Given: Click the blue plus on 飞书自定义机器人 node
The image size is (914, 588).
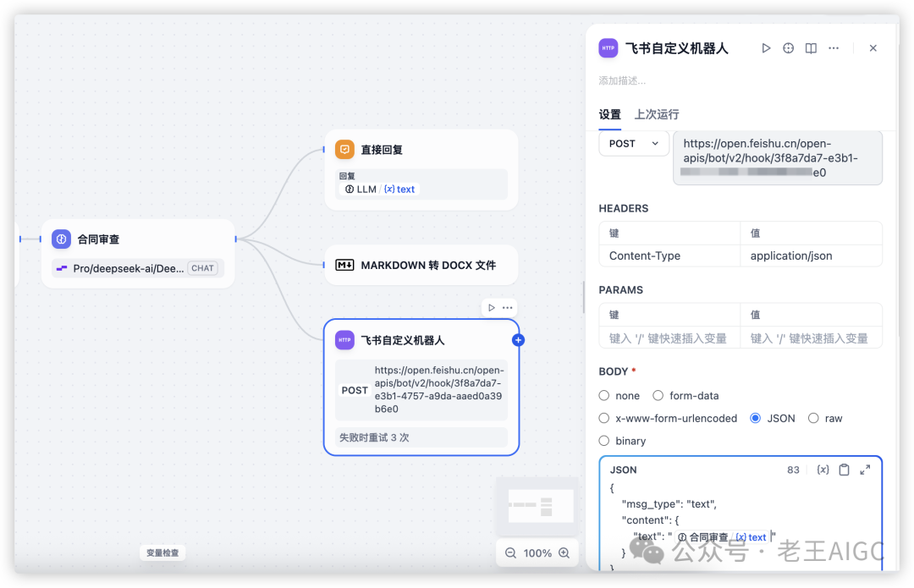Looking at the screenshot, I should pos(518,339).
